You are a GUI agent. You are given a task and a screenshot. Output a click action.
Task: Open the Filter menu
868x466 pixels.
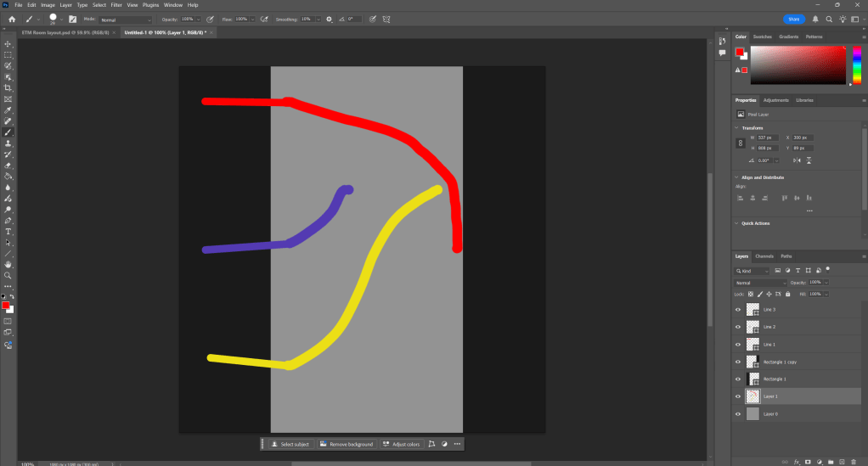116,5
